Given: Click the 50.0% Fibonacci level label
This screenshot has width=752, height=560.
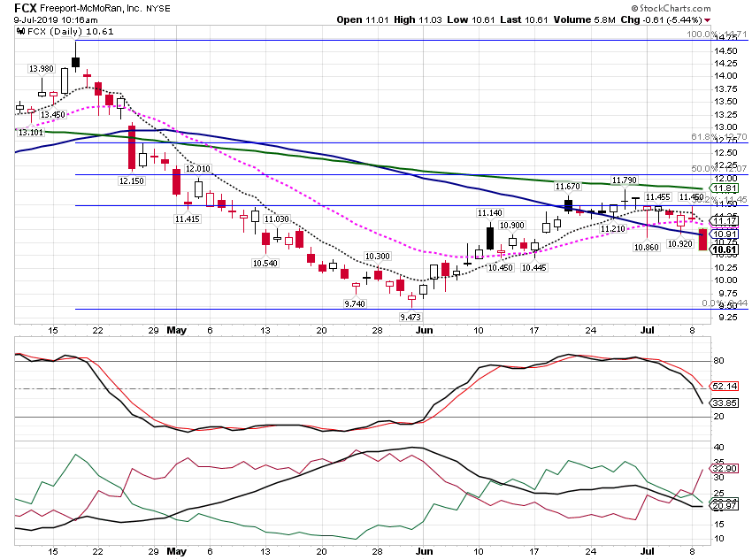Looking at the screenshot, I should click(x=719, y=168).
